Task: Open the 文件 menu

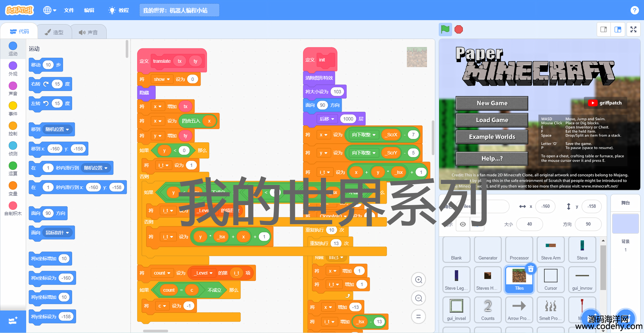Action: point(69,10)
